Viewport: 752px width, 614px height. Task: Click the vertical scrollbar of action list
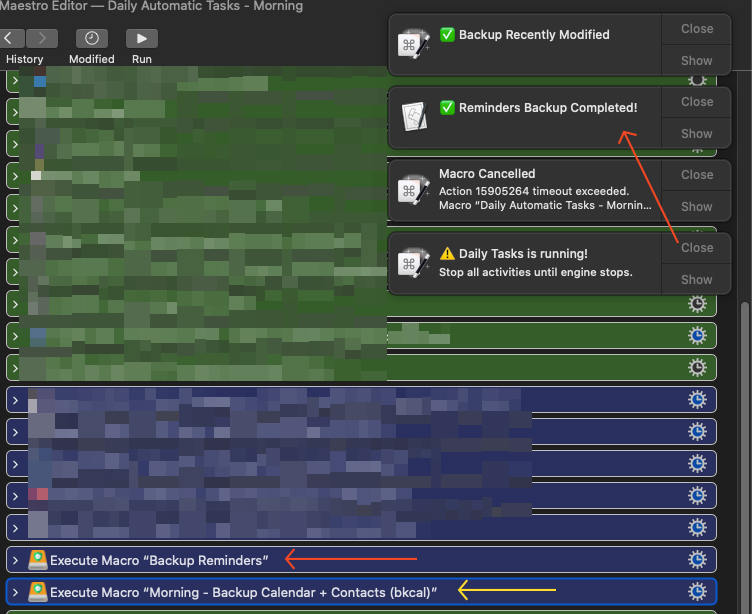click(x=741, y=450)
